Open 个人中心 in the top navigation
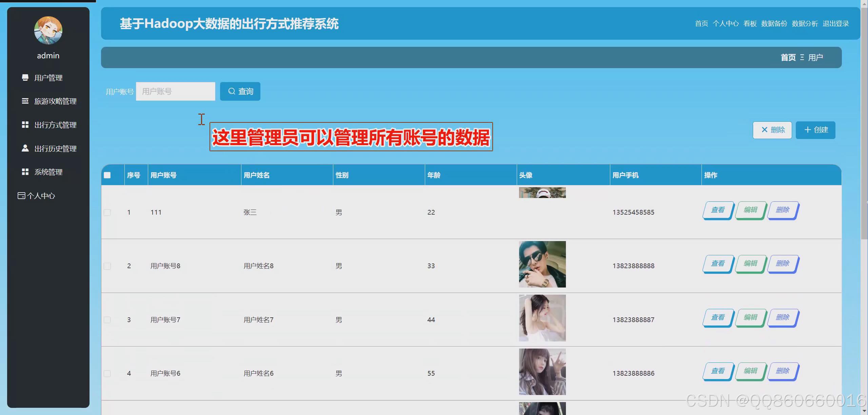 pyautogui.click(x=726, y=23)
